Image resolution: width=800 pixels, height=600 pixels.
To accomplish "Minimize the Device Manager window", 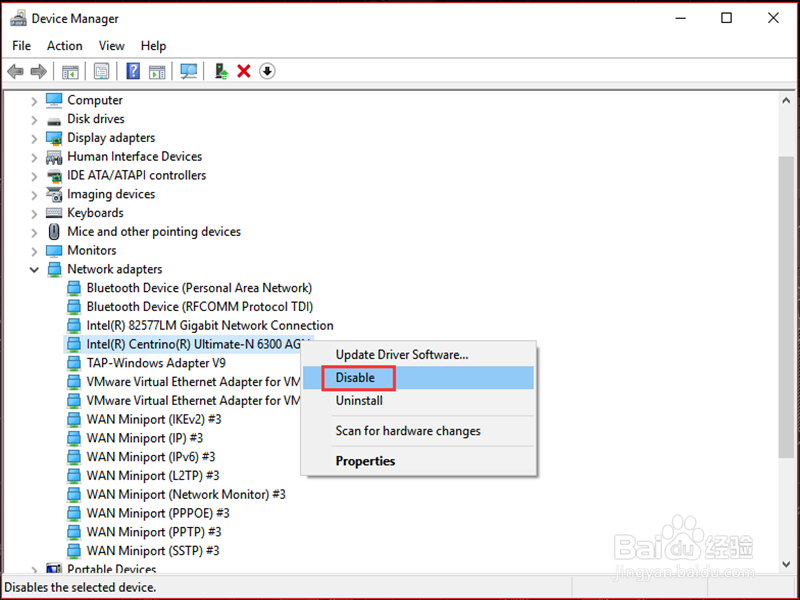I will (680, 18).
